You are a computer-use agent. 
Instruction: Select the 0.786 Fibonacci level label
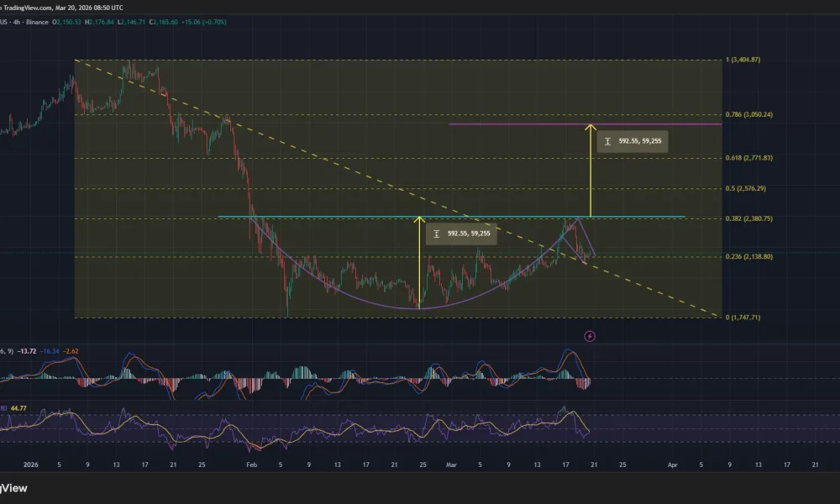pyautogui.click(x=751, y=113)
